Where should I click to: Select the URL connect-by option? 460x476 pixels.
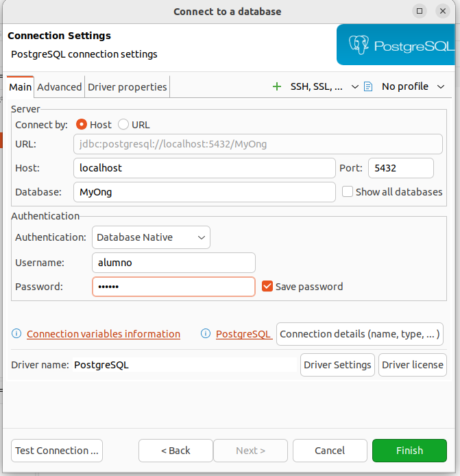tap(123, 125)
